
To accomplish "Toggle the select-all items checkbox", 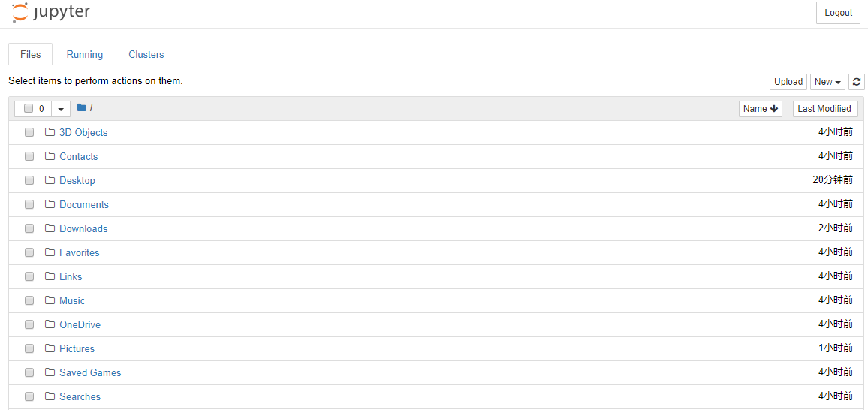I will pos(29,109).
